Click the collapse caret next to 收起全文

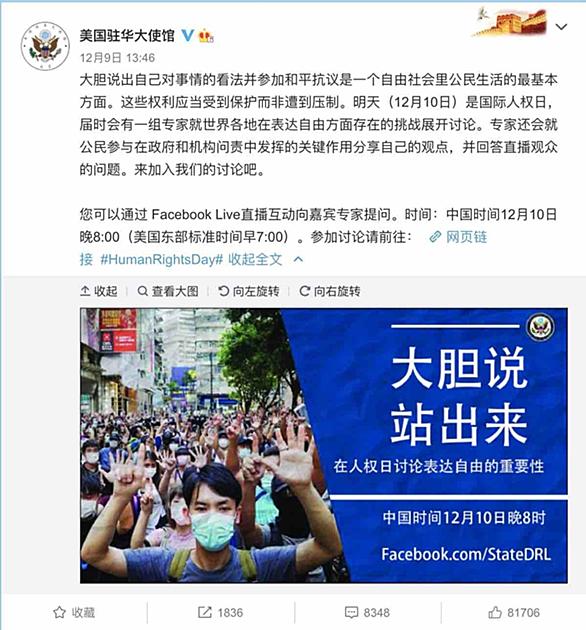pyautogui.click(x=298, y=260)
